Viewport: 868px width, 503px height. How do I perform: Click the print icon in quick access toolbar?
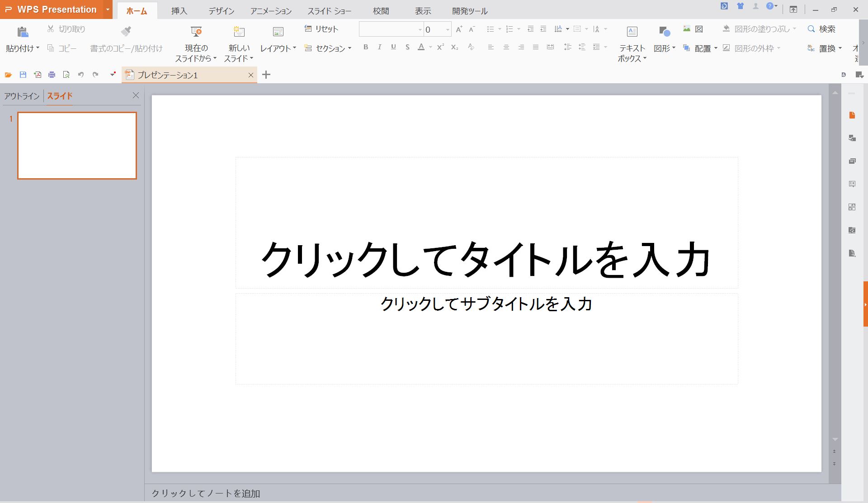(x=51, y=75)
